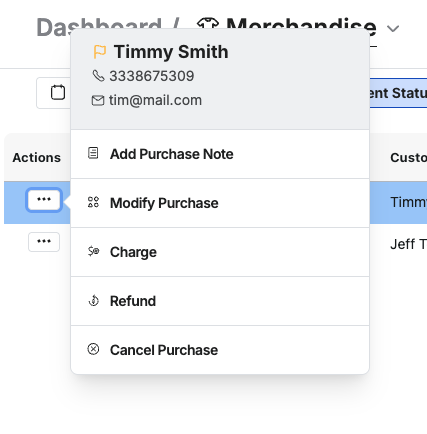Viewport: 427px width, 434px height.
Task: Select the Cancel Purchase menu entry
Action: [220, 350]
